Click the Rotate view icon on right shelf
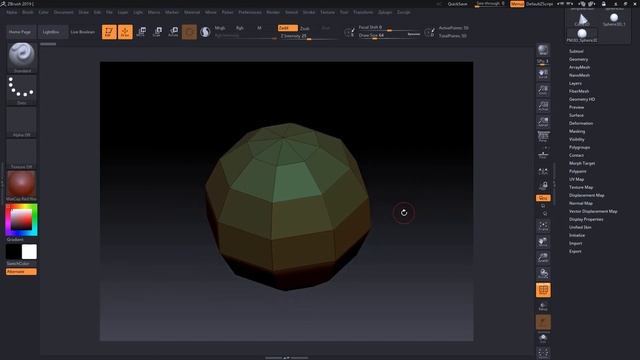This screenshot has height=360, width=640. (x=543, y=273)
